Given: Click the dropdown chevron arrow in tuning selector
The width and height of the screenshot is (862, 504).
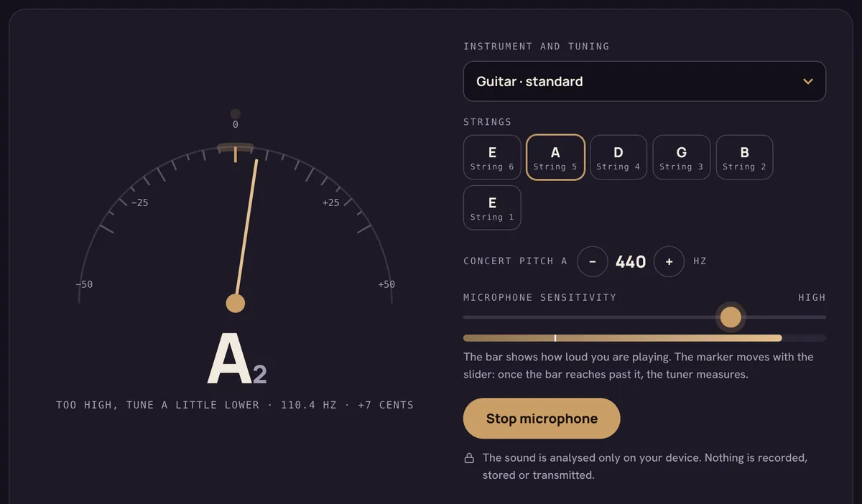Looking at the screenshot, I should [x=808, y=82].
